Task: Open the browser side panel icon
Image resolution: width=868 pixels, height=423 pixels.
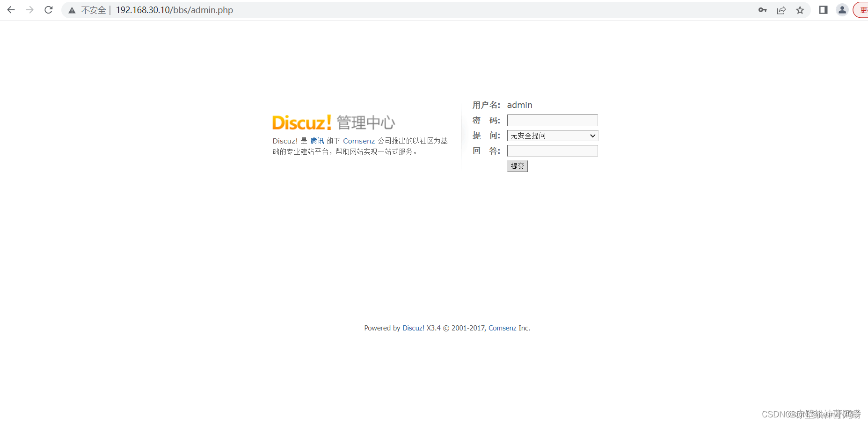Action: [823, 10]
